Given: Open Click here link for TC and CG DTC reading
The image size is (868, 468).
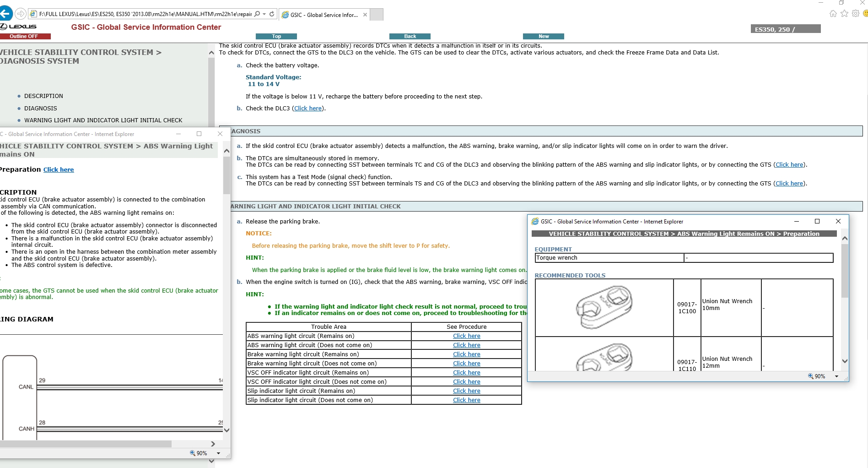Looking at the screenshot, I should (789, 165).
